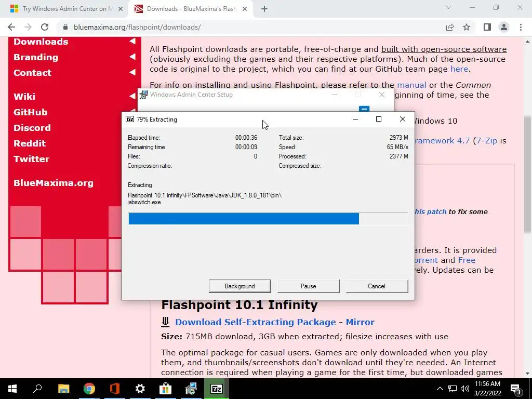Open the 7-Zip link on page
This screenshot has width=532, height=399.
(x=486, y=140)
